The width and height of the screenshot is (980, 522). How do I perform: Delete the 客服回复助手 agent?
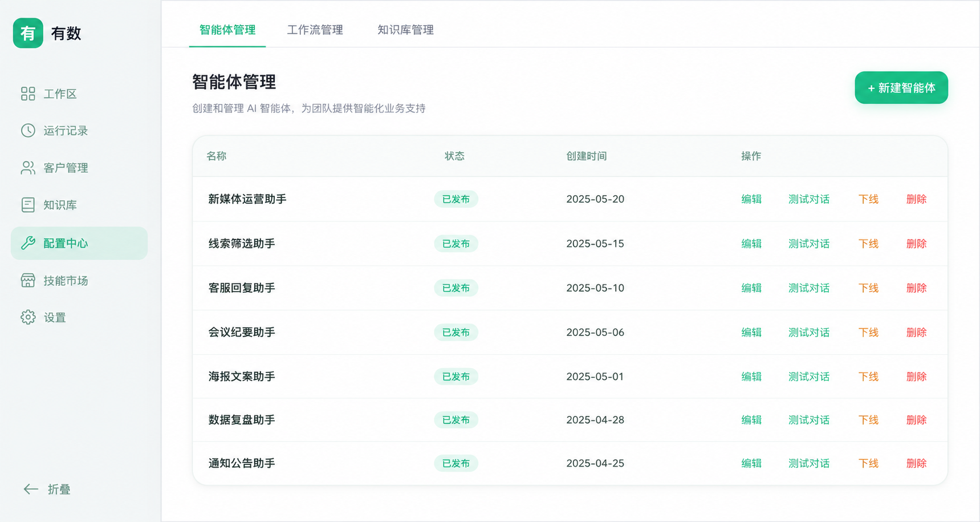[916, 288]
